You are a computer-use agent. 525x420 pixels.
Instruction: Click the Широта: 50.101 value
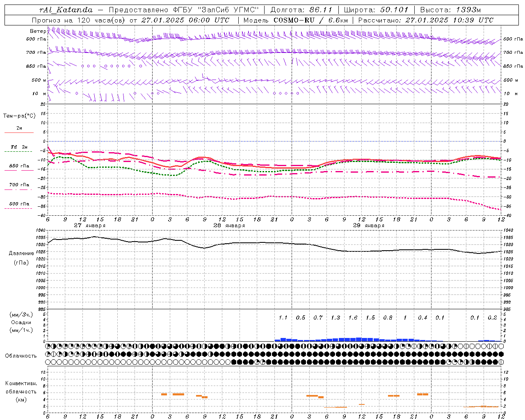376,10
